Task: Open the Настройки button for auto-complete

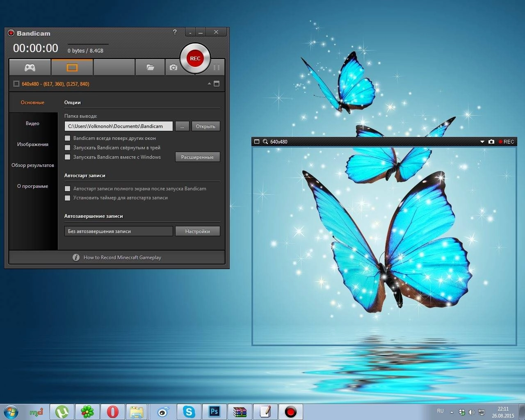Action: point(198,231)
